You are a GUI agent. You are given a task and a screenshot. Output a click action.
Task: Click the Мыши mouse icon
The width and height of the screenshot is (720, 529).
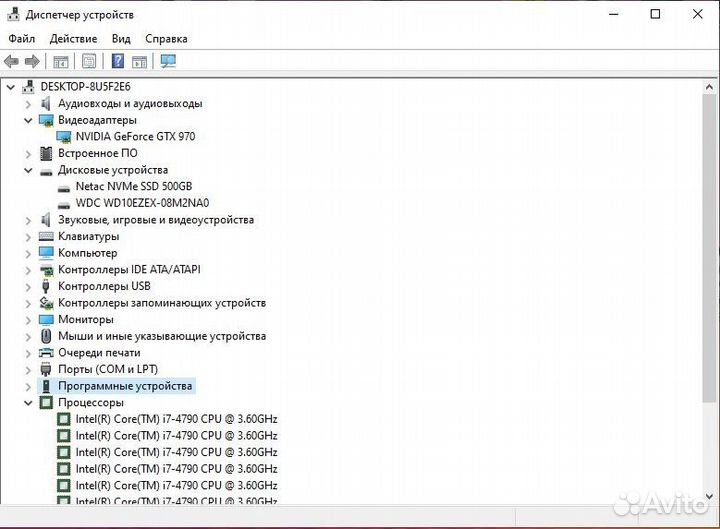[x=46, y=336]
